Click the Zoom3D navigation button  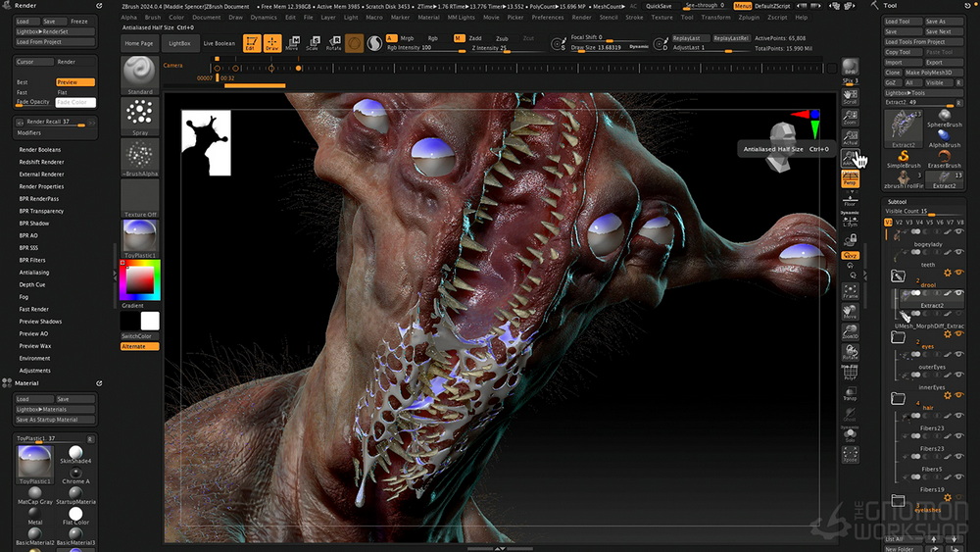(850, 332)
